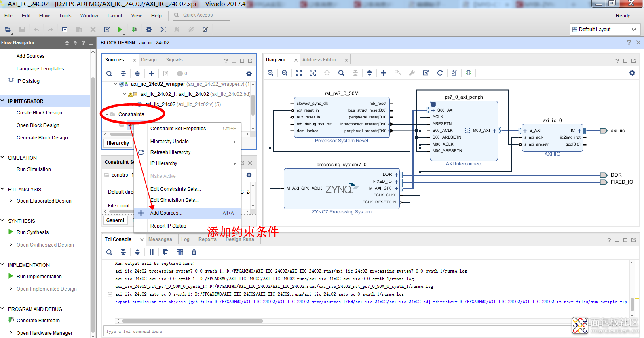Expand Open Elaborated Design chevron
Screen dimensions: 644x338
coord(11,201)
